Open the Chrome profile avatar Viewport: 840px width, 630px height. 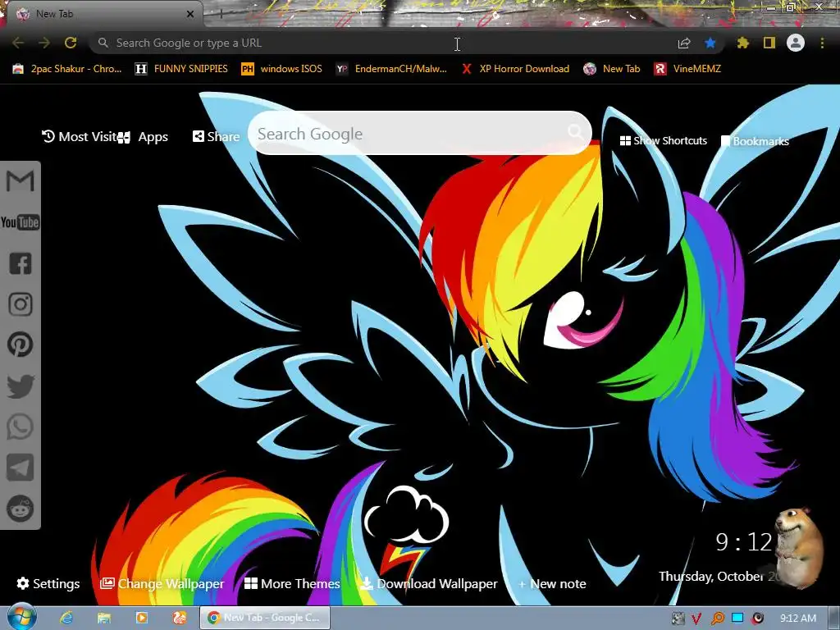click(x=796, y=43)
